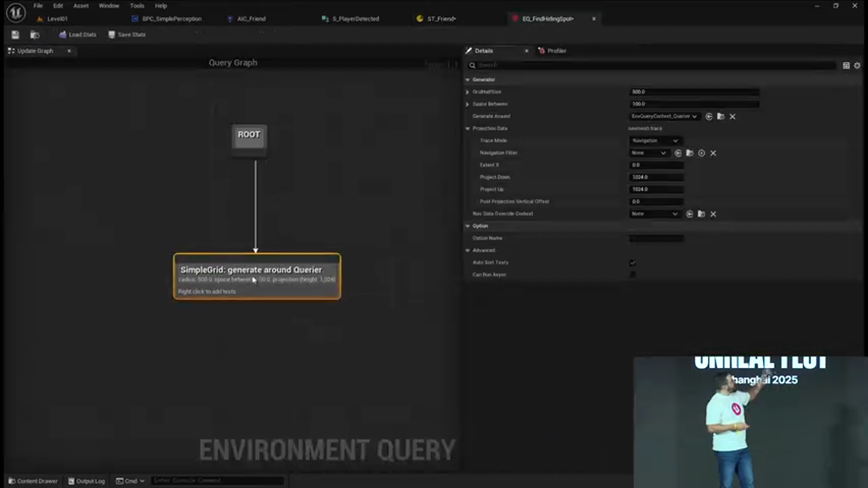Click the Details panel search field
Screen dimensions: 868x488
[x=651, y=65]
